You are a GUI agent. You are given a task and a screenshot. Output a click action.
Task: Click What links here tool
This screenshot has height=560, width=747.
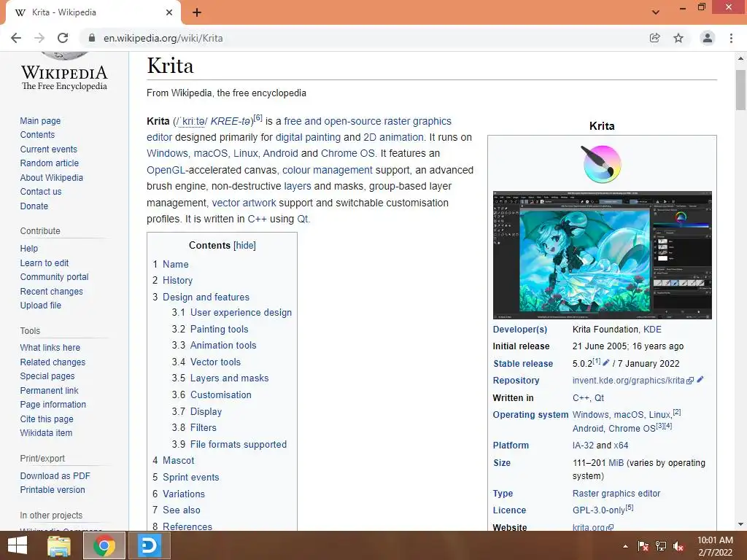(x=50, y=348)
